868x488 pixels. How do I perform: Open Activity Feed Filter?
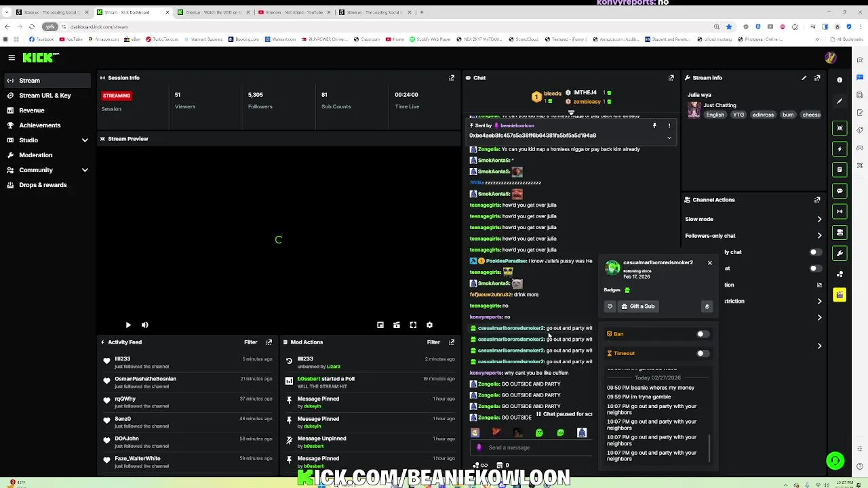[251, 342]
